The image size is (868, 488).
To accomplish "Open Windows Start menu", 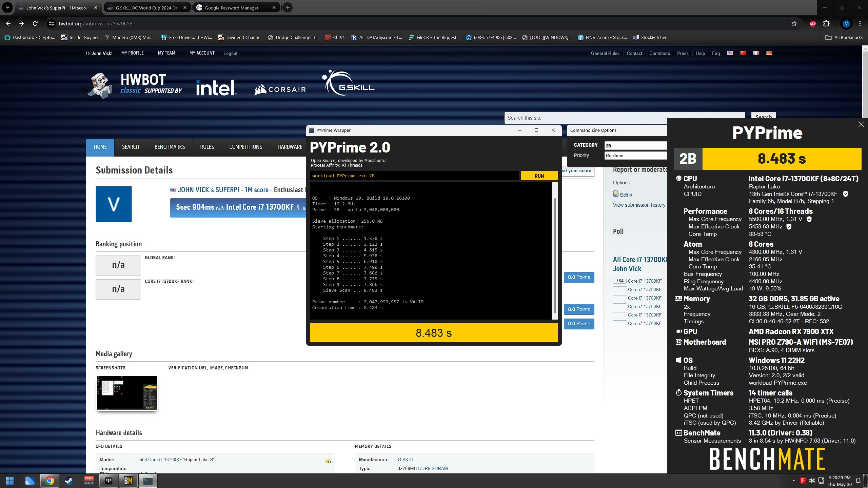I will click(x=9, y=481).
